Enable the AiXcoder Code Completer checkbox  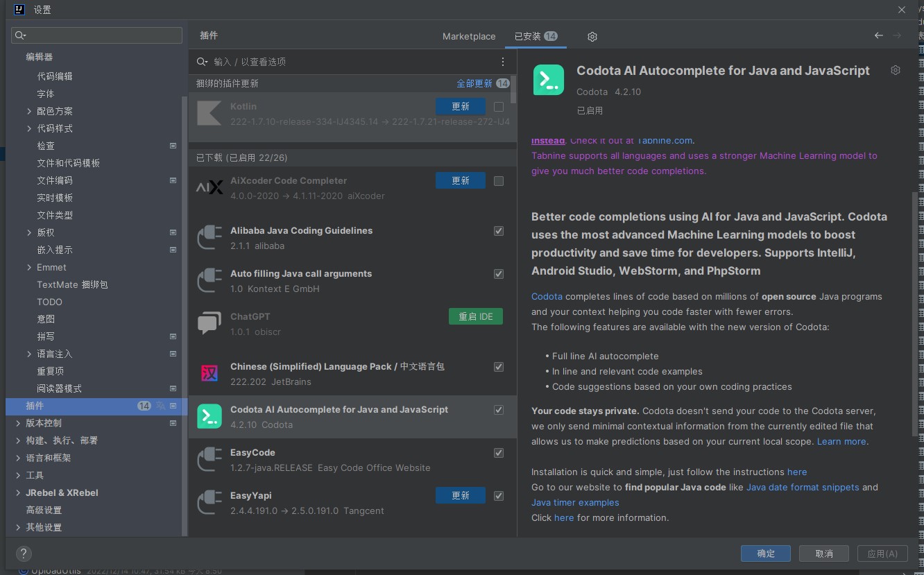coord(499,181)
